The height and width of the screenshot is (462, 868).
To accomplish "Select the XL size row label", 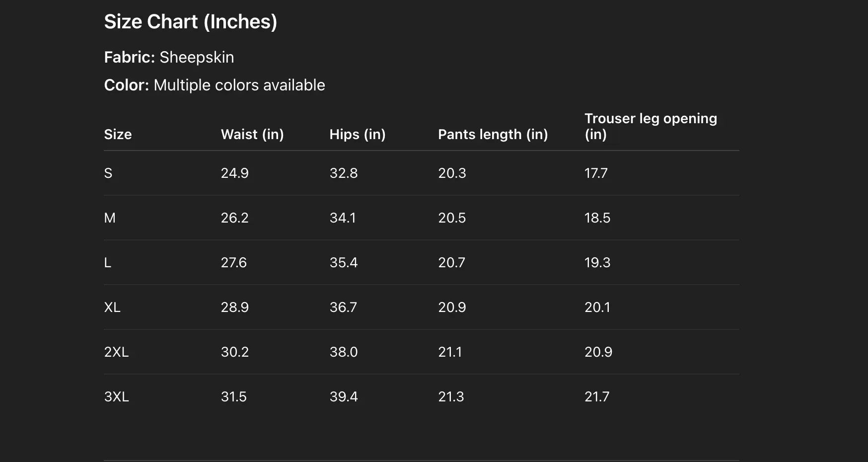I will 112,307.
